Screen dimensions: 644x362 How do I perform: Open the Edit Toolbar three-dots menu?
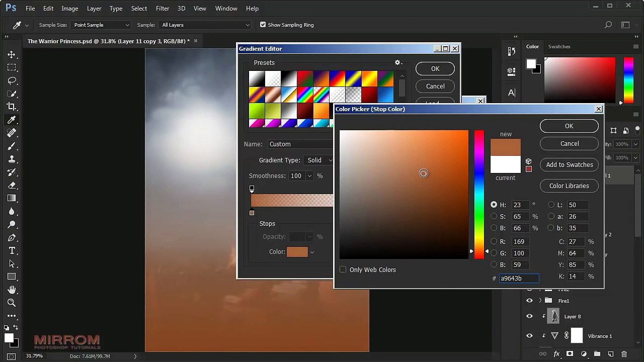pos(12,316)
